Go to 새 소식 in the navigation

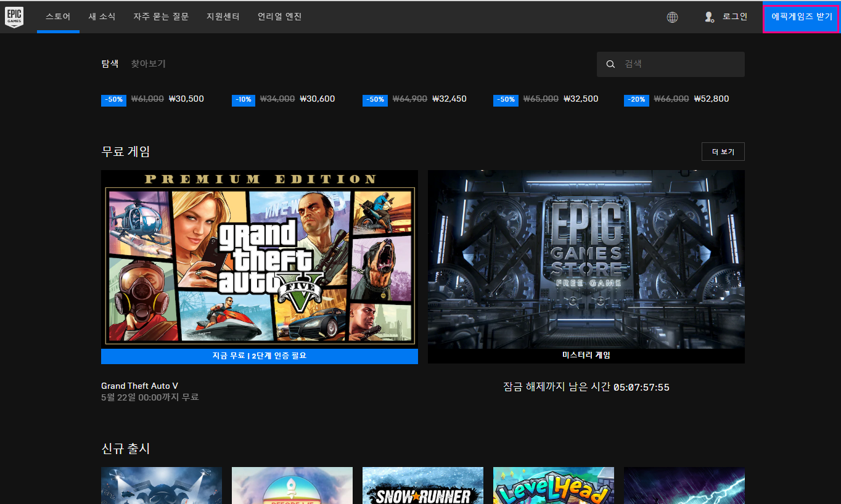(x=102, y=17)
